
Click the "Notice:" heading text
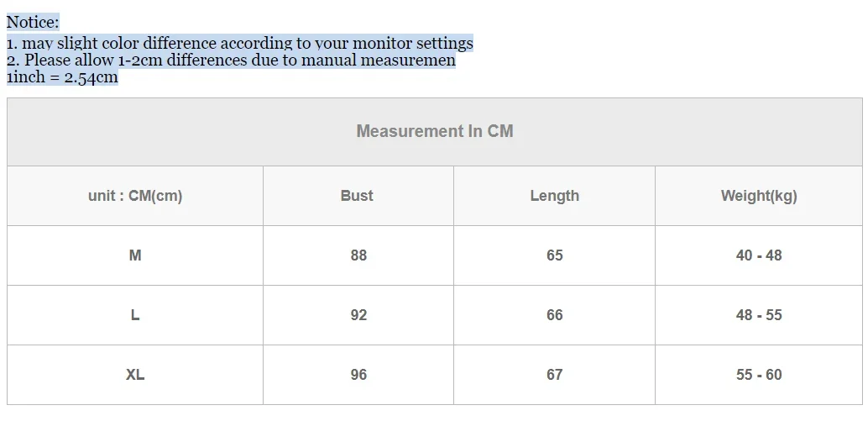tap(33, 23)
